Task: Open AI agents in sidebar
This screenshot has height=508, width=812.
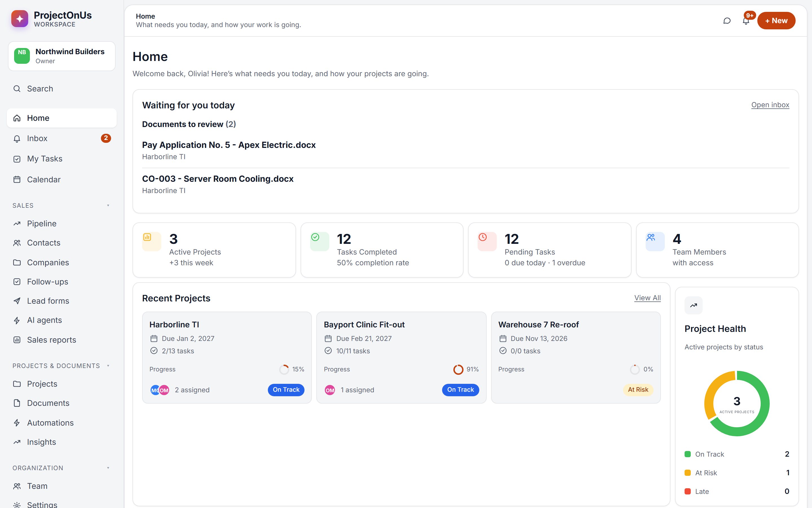Action: [x=62, y=320]
